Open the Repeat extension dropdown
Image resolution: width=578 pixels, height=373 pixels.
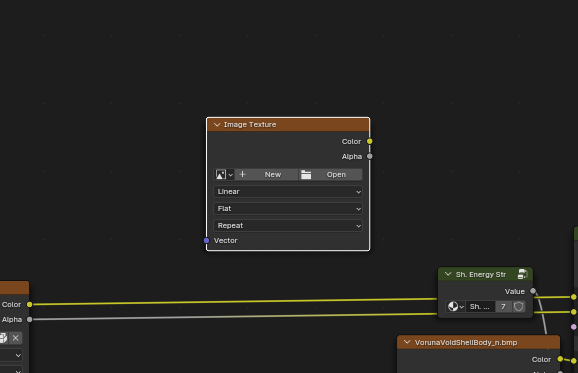(x=288, y=226)
